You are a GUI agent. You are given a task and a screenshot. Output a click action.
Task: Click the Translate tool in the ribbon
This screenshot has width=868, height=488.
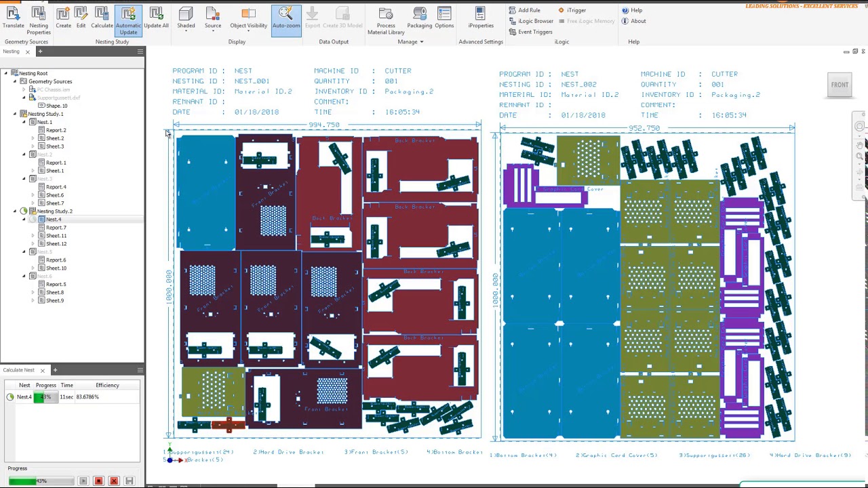click(13, 18)
